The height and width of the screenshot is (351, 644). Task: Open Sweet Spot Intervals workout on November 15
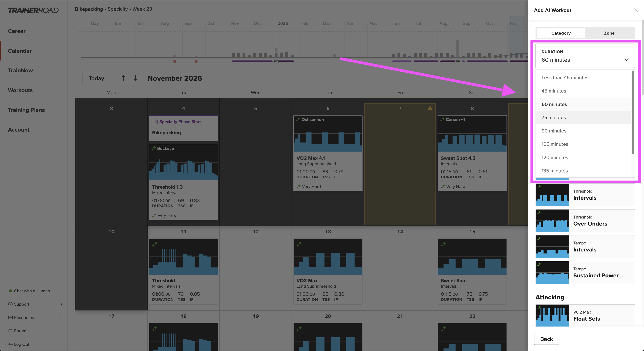click(472, 271)
